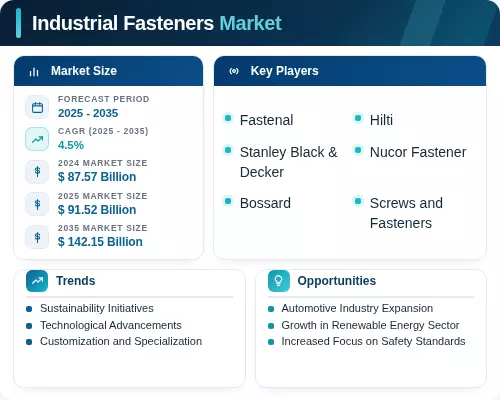The height and width of the screenshot is (400, 500).
Task: Click the bullet dot next to Fastenal
Action: point(228,118)
